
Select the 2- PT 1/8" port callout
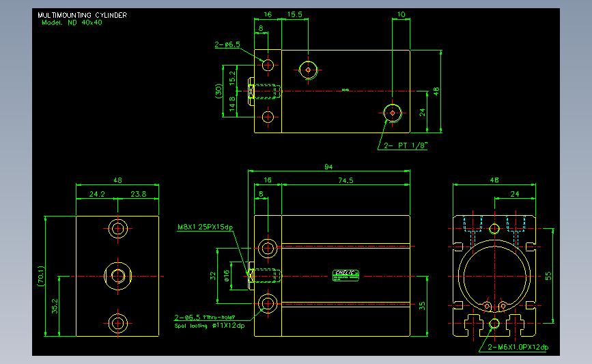[406, 145]
